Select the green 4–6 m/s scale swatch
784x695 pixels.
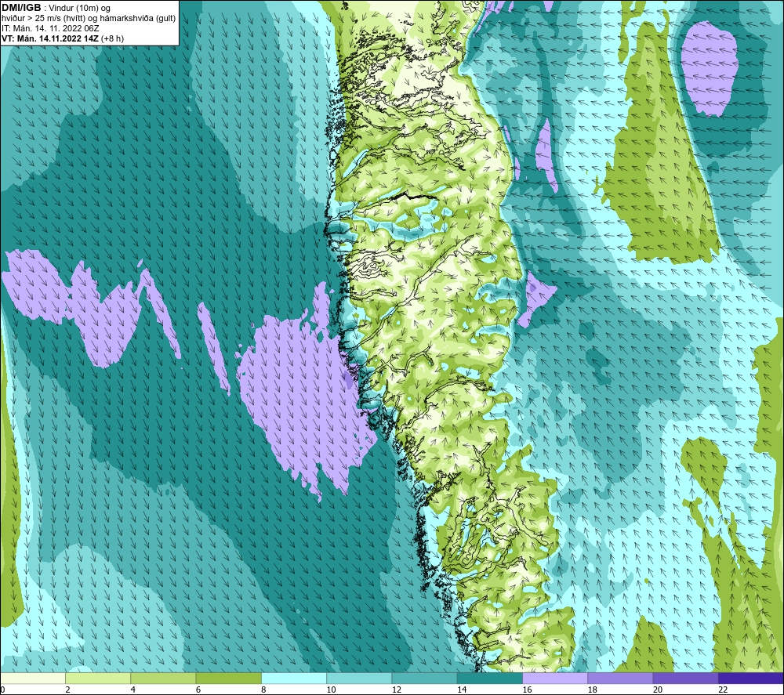point(163,678)
